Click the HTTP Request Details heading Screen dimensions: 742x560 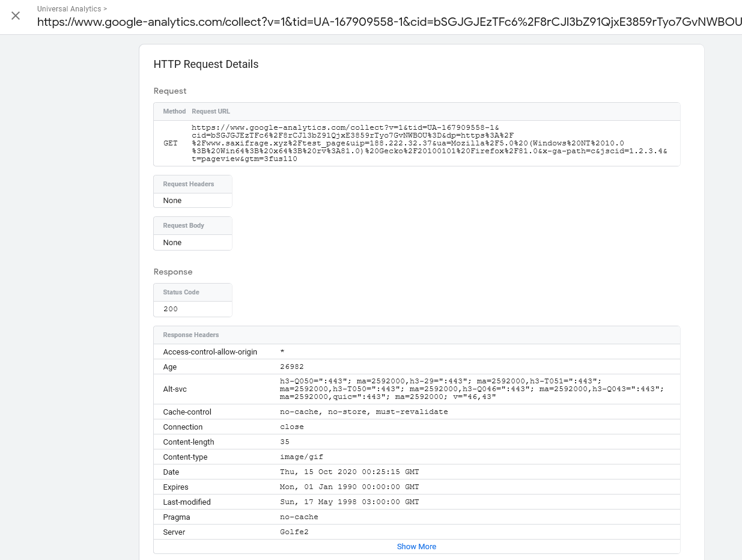tap(206, 64)
